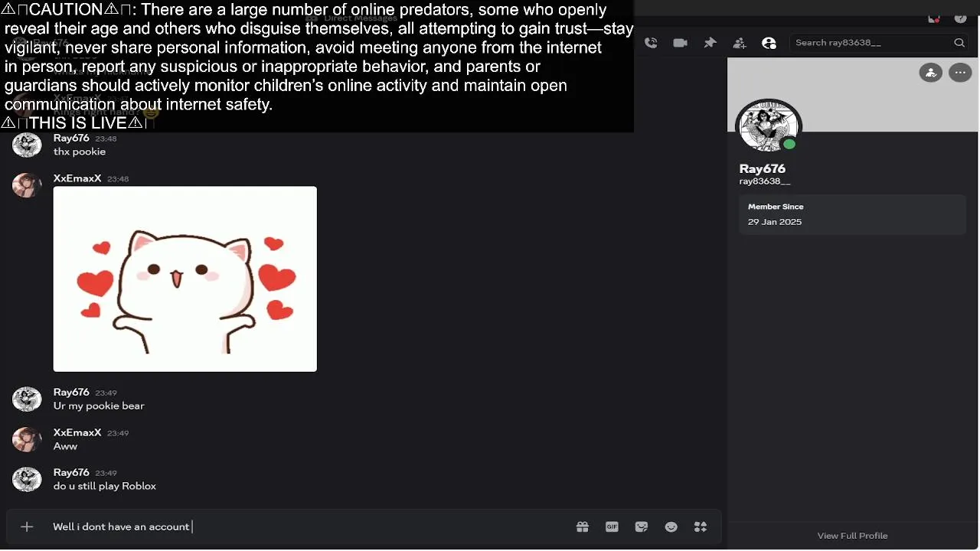
Task: Click Ray676 avatar beside the Roblox message
Action: click(x=27, y=479)
